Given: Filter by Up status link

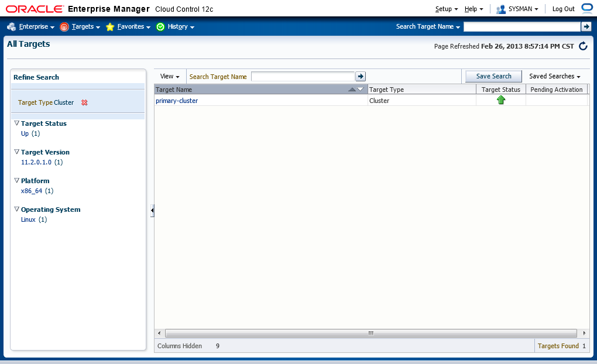Looking at the screenshot, I should [x=25, y=133].
